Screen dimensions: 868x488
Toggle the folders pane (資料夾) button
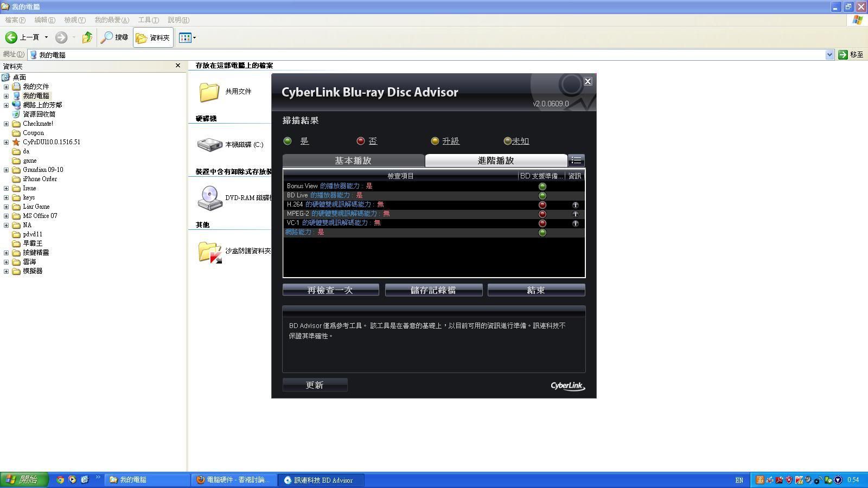[153, 37]
